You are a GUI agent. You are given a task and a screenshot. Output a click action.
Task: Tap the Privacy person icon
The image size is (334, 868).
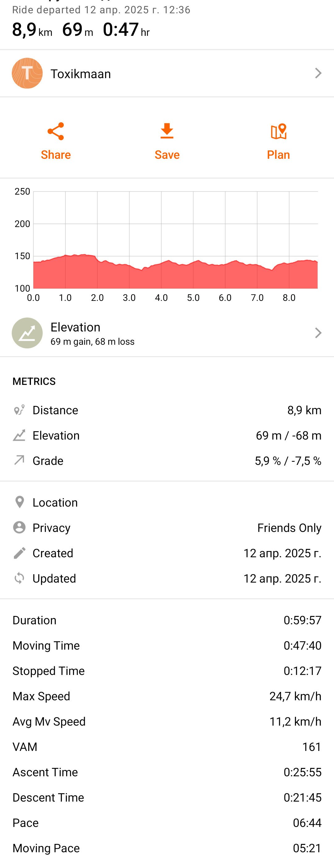(x=19, y=527)
